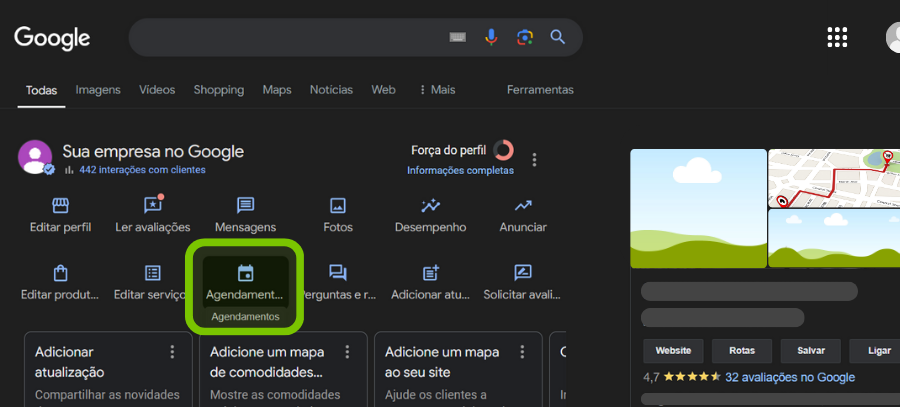900x408 pixels.
Task: Open Google Lens image search
Action: pyautogui.click(x=525, y=37)
